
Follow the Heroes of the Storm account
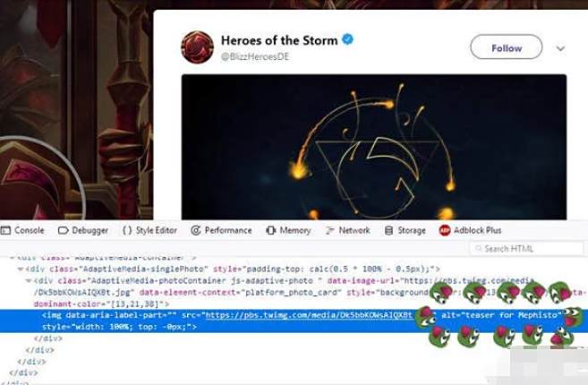tap(507, 47)
